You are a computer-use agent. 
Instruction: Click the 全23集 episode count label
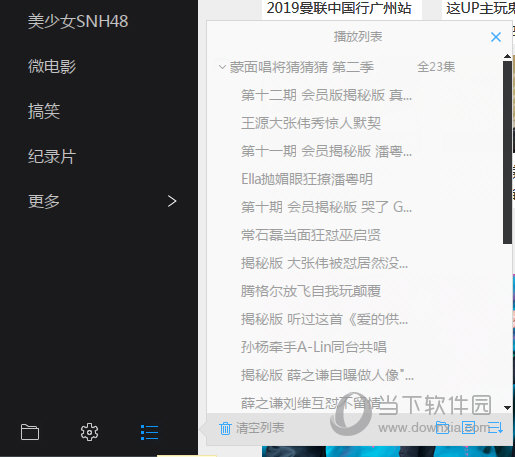tap(436, 67)
